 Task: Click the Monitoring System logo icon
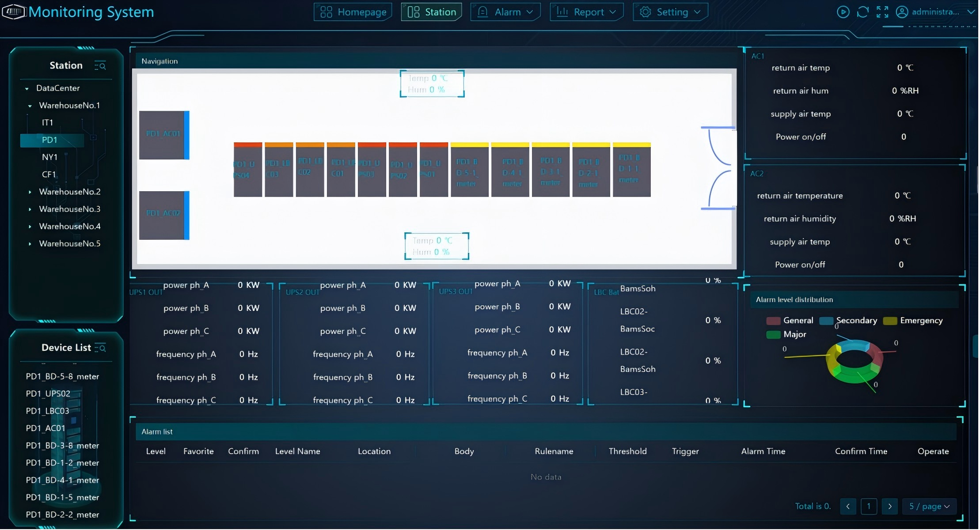pos(14,11)
